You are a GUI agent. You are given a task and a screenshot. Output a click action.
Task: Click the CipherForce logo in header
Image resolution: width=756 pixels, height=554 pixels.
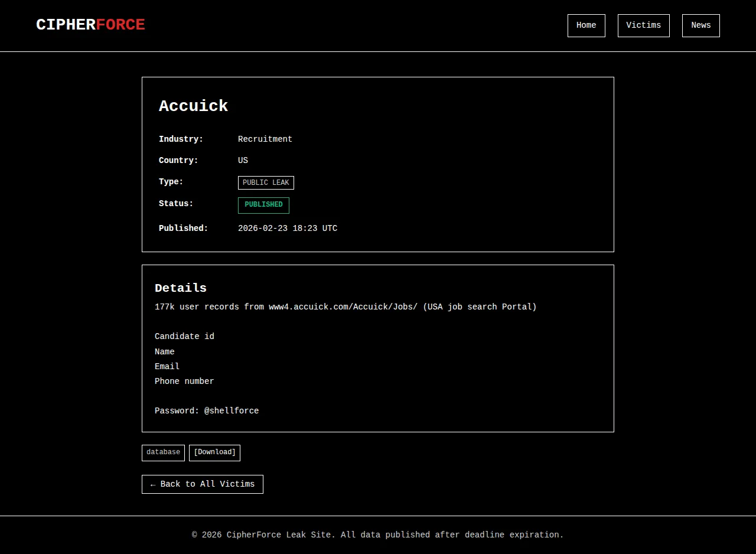point(90,25)
